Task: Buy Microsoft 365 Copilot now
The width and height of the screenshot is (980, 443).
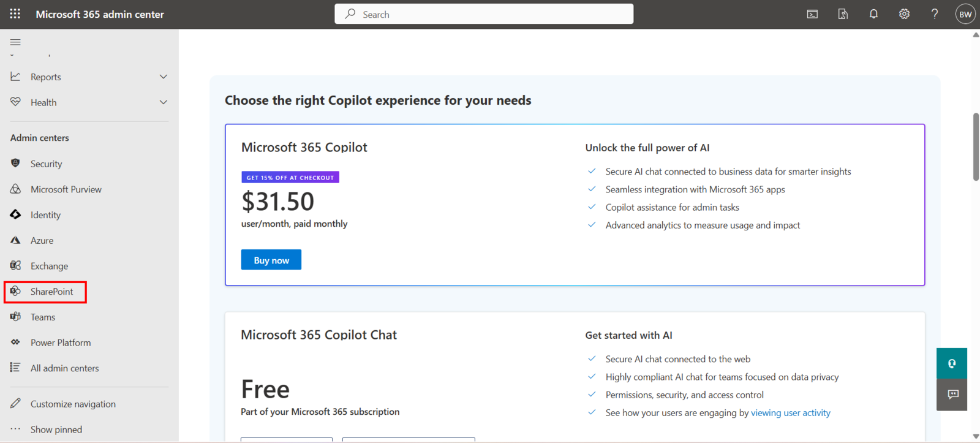Action: click(271, 260)
